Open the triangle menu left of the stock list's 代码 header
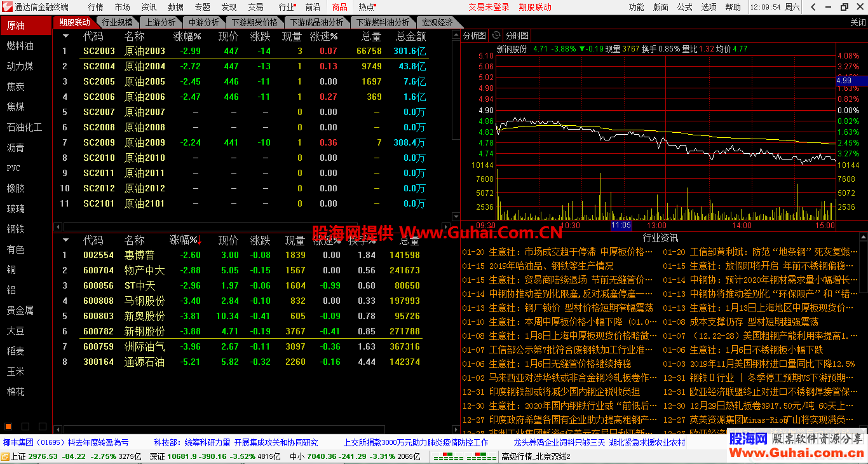The width and height of the screenshot is (868, 464). tap(65, 240)
